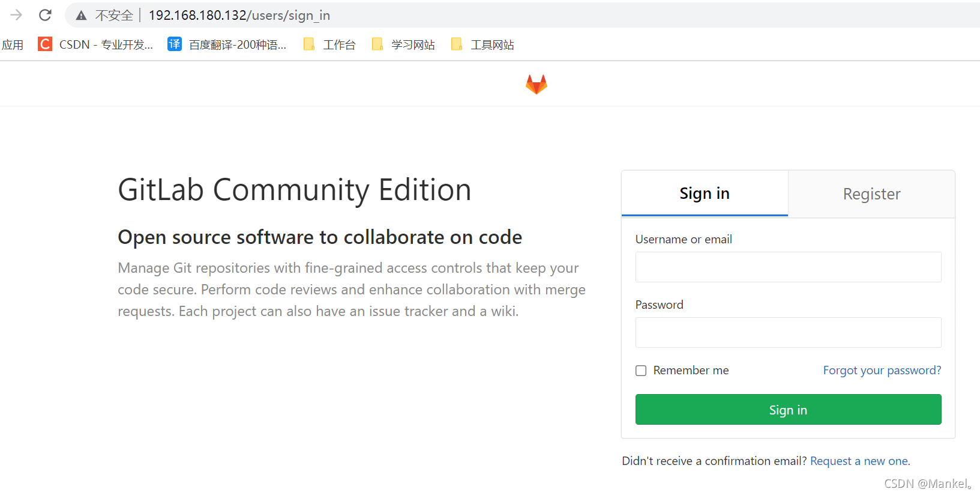
Task: Click Request a new one link
Action: point(859,461)
